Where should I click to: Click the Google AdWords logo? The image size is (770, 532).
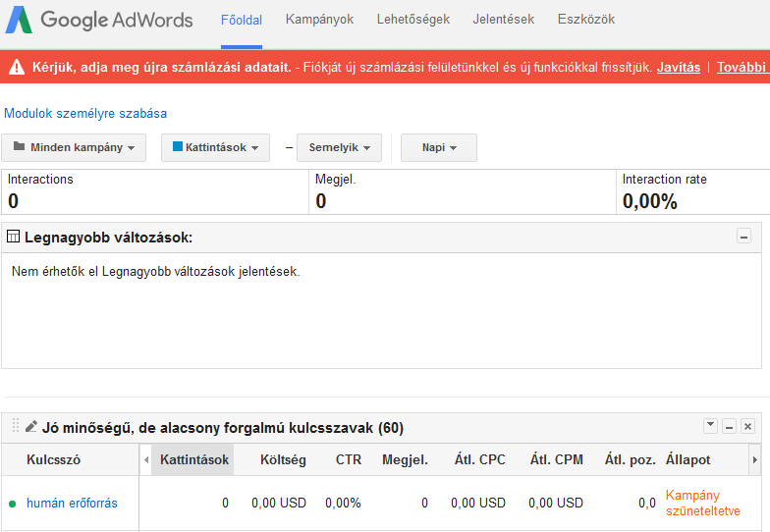coord(98,20)
